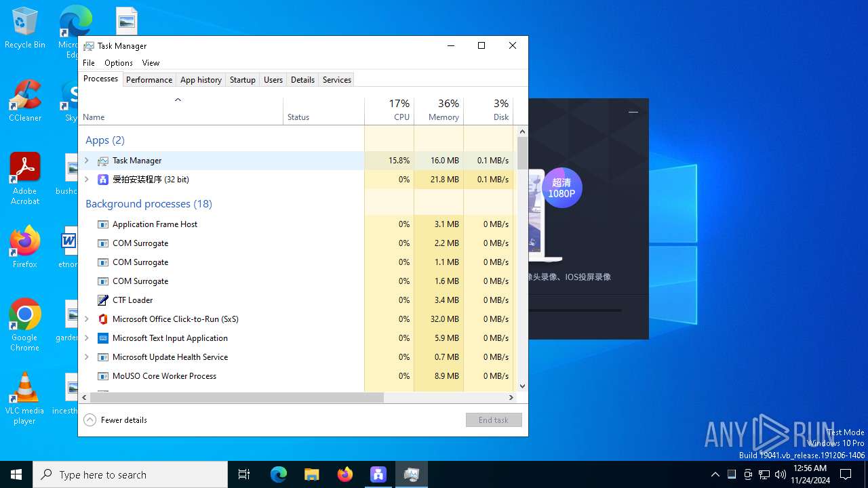Click the CTF Loader pen icon

click(x=103, y=300)
